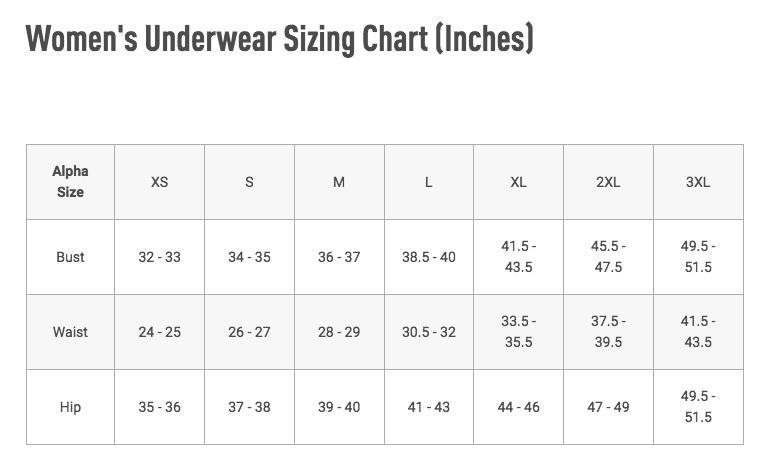Select the 35 - 36 hip cell

coord(159,407)
